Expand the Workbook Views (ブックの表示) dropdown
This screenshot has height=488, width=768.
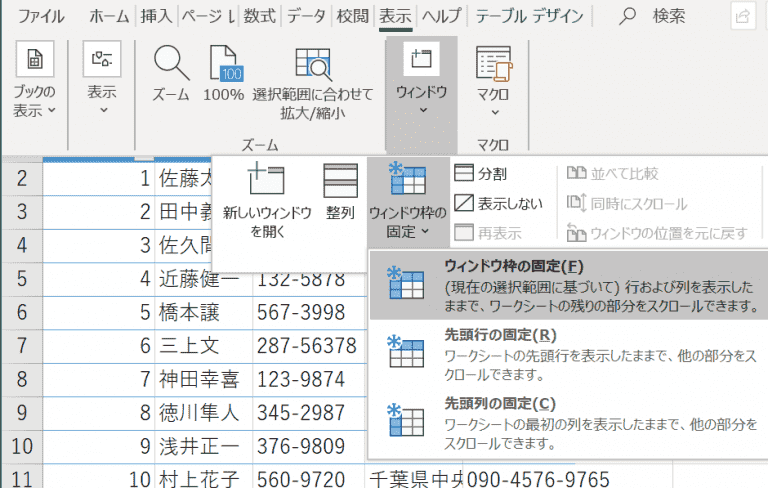pyautogui.click(x=34, y=85)
